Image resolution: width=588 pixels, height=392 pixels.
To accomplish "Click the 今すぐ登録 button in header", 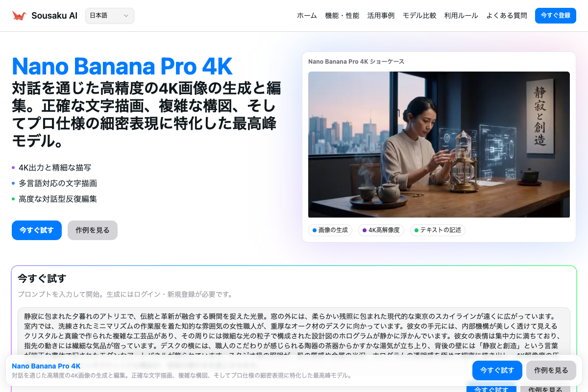I will [556, 16].
